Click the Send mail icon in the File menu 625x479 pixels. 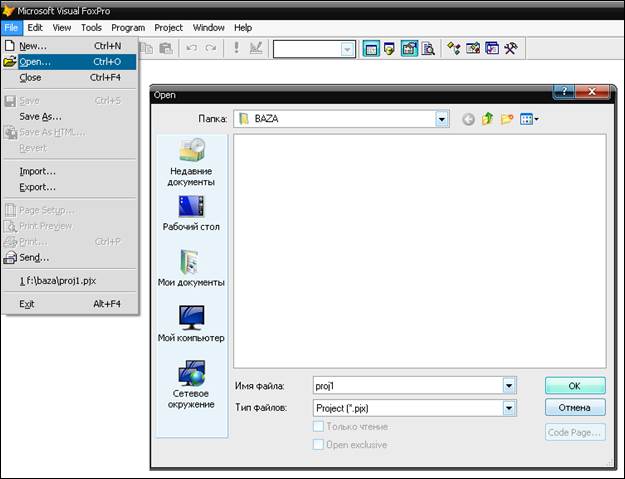click(x=10, y=257)
